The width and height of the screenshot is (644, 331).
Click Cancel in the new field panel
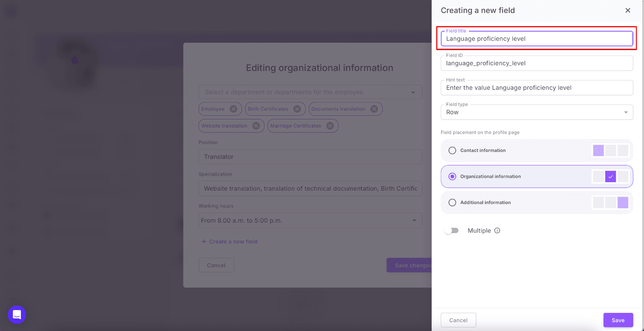pos(458,320)
